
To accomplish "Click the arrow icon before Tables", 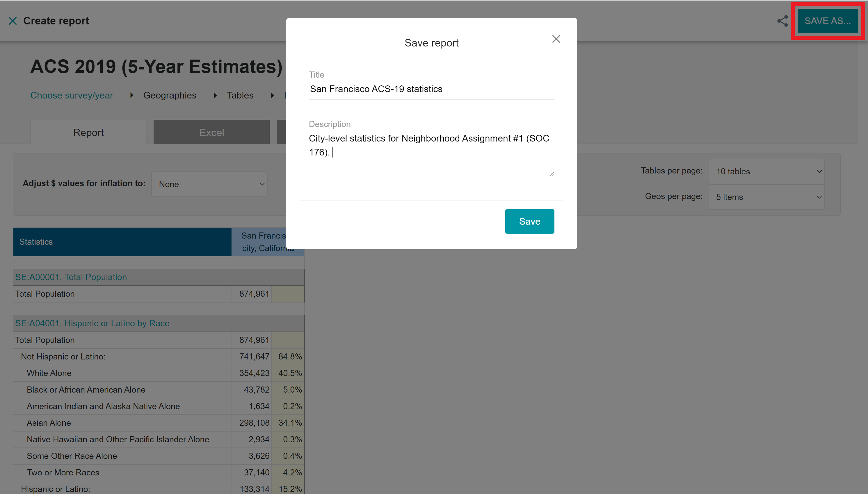I will (x=215, y=95).
